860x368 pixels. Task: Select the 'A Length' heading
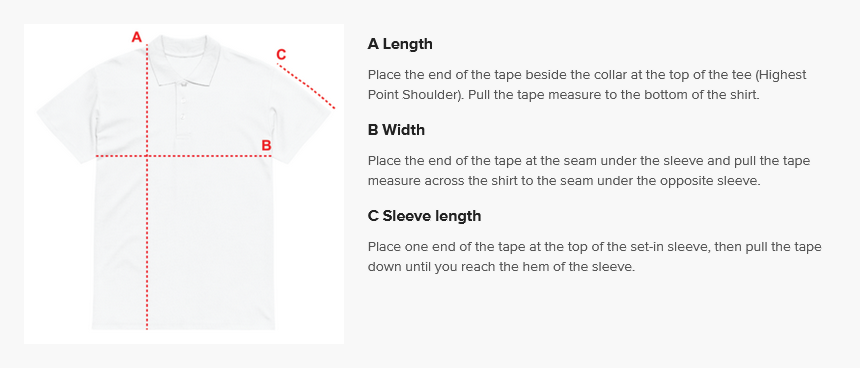pos(400,44)
